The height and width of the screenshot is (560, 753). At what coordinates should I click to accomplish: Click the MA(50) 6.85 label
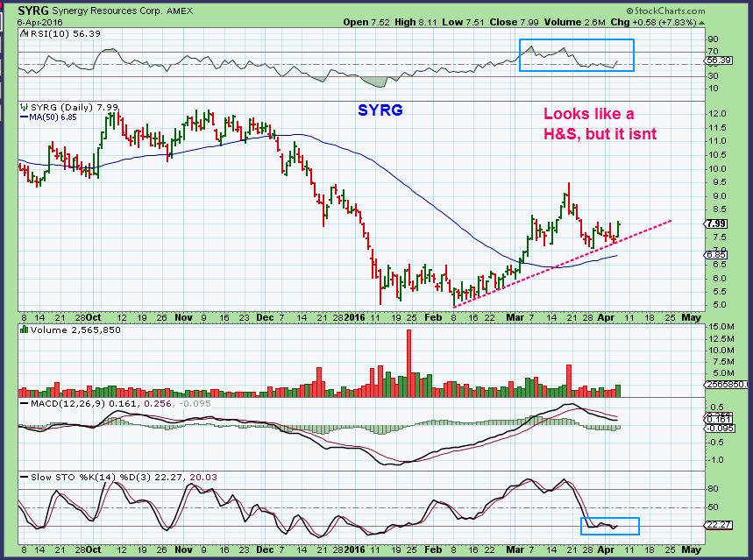point(53,117)
